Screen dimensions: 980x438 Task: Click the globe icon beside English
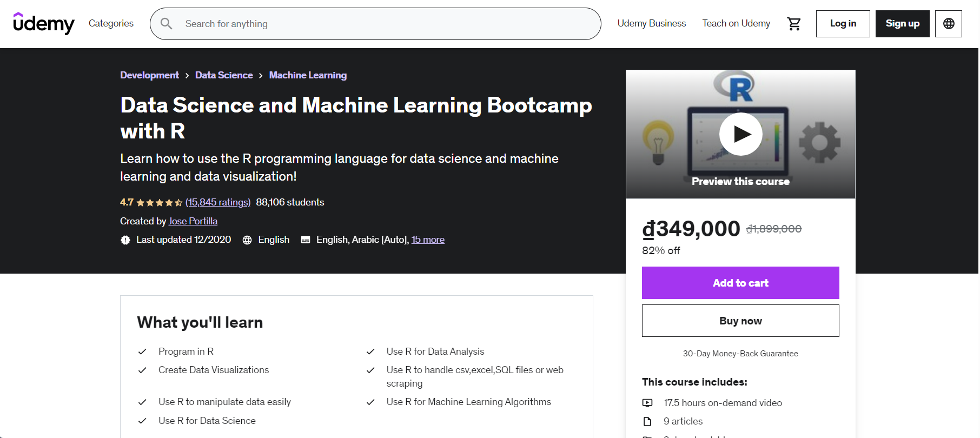247,240
